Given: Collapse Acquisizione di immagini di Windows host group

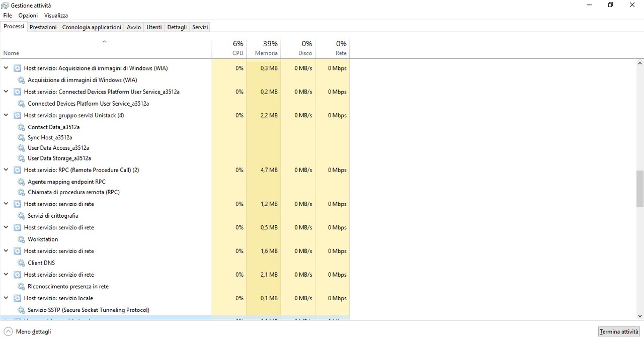Looking at the screenshot, I should click(x=6, y=68).
